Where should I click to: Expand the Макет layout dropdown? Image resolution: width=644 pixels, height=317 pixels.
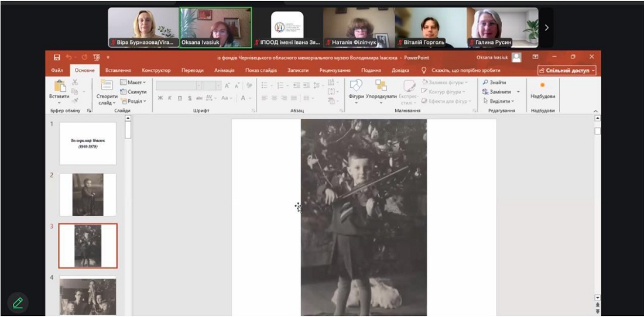pos(133,82)
